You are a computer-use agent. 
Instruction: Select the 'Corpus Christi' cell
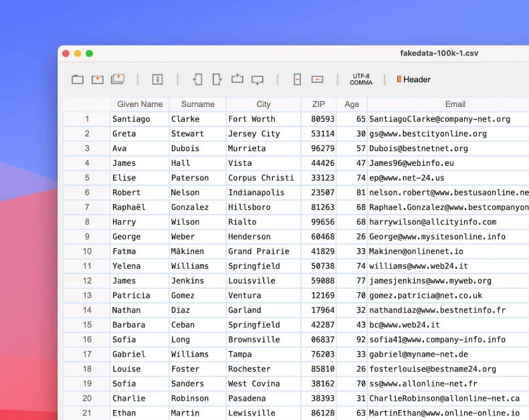tap(263, 178)
